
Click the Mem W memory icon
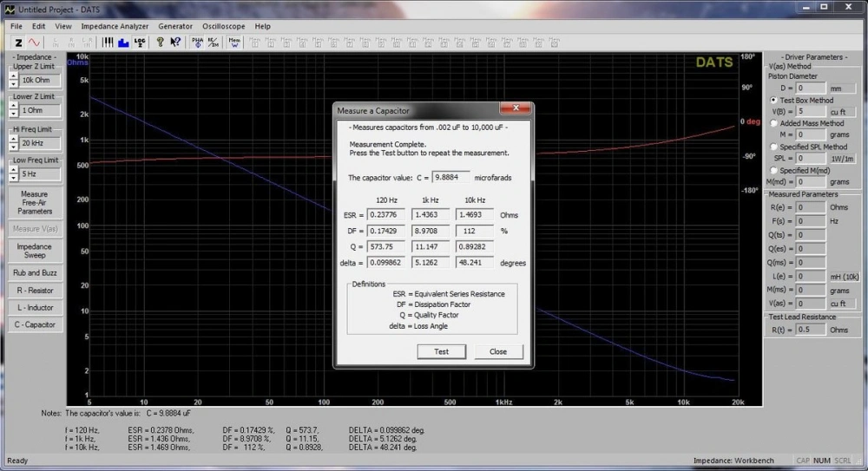pyautogui.click(x=234, y=42)
